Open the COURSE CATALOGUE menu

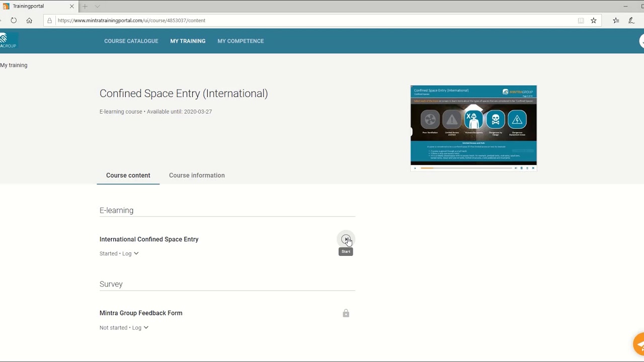click(131, 41)
